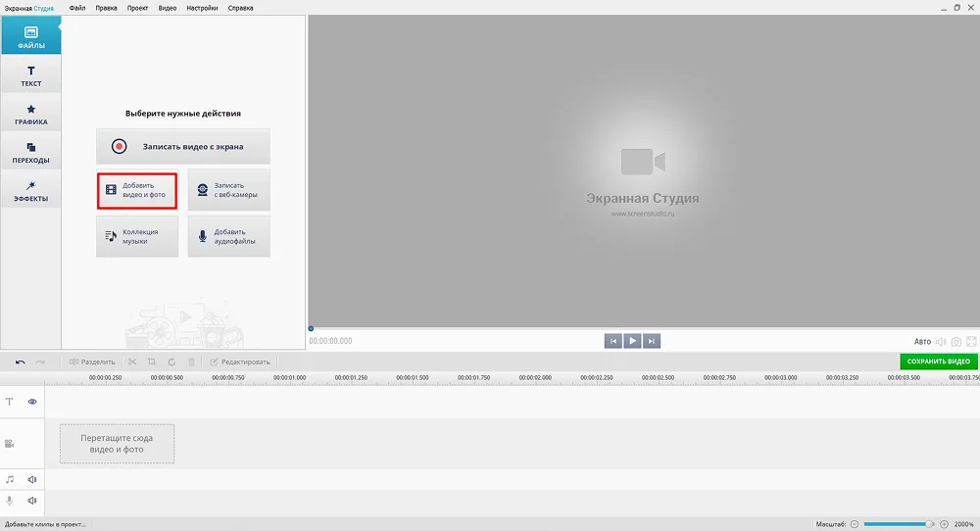This screenshot has height=531, width=980.
Task: Click the zoom-out minus icon near Масштаб
Action: (x=855, y=524)
